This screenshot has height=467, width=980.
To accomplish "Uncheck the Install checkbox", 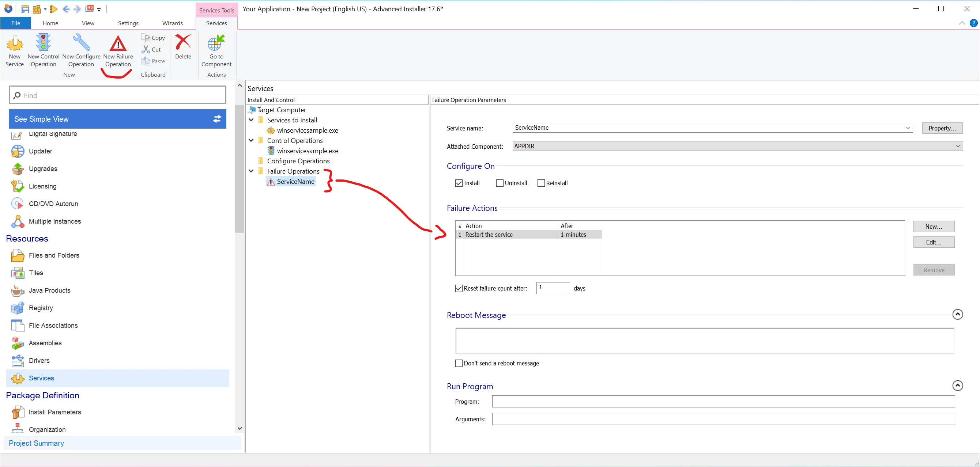I will point(459,183).
